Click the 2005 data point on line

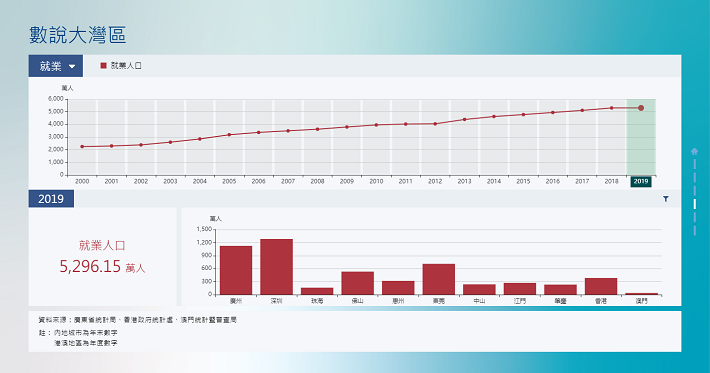pos(229,134)
